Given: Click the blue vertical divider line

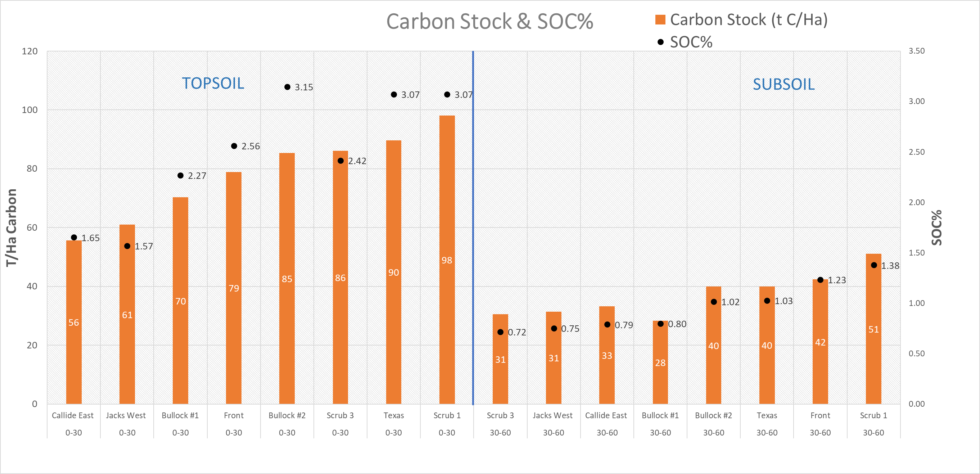Looking at the screenshot, I should click(473, 227).
